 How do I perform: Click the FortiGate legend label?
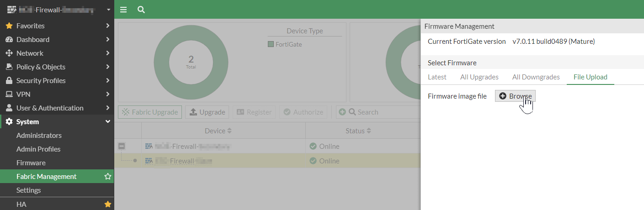point(289,44)
